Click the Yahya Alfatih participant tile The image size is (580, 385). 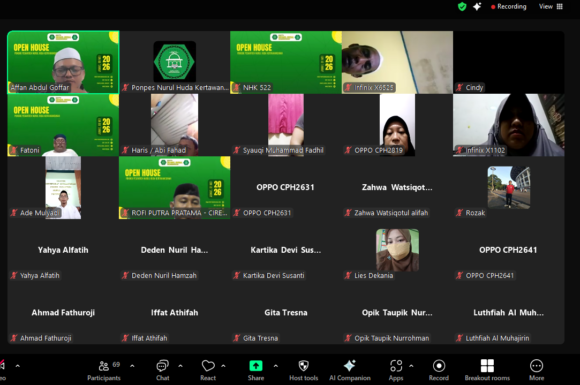pyautogui.click(x=63, y=250)
